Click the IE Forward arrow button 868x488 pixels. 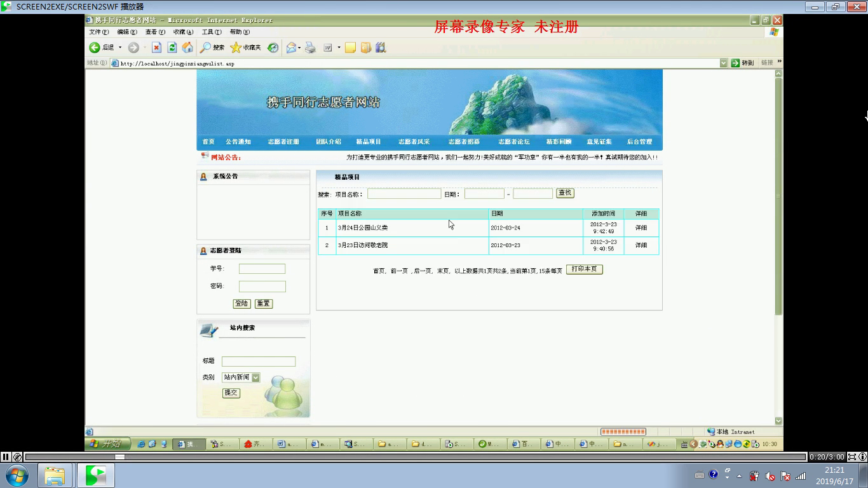[133, 48]
